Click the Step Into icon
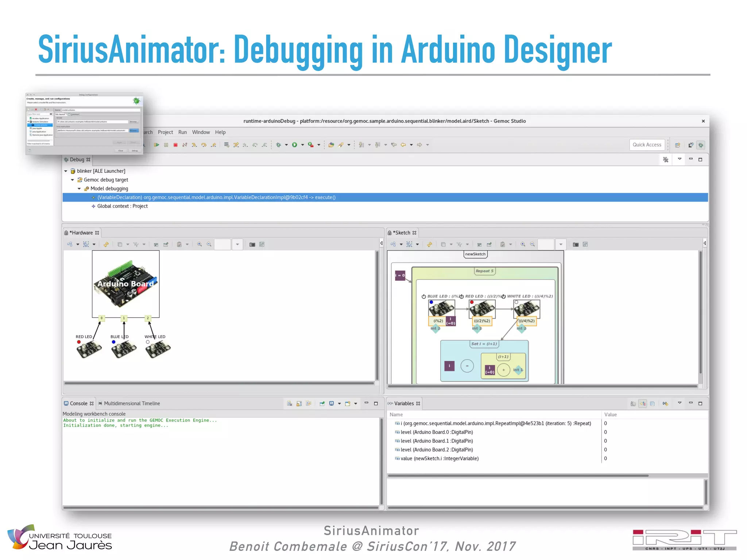This screenshot has height=560, width=747. 194,145
